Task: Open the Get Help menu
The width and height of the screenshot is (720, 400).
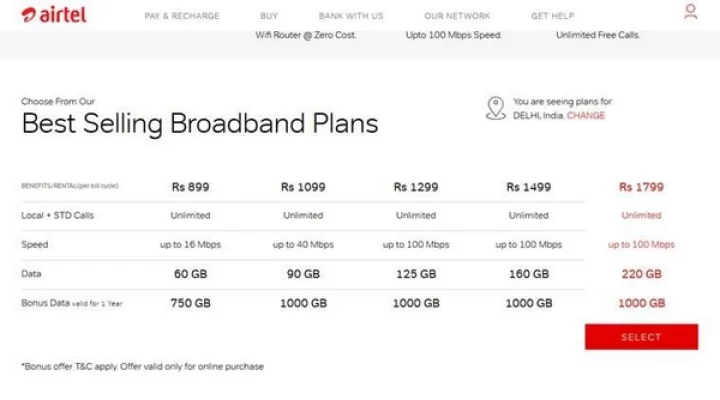Action: 553,16
